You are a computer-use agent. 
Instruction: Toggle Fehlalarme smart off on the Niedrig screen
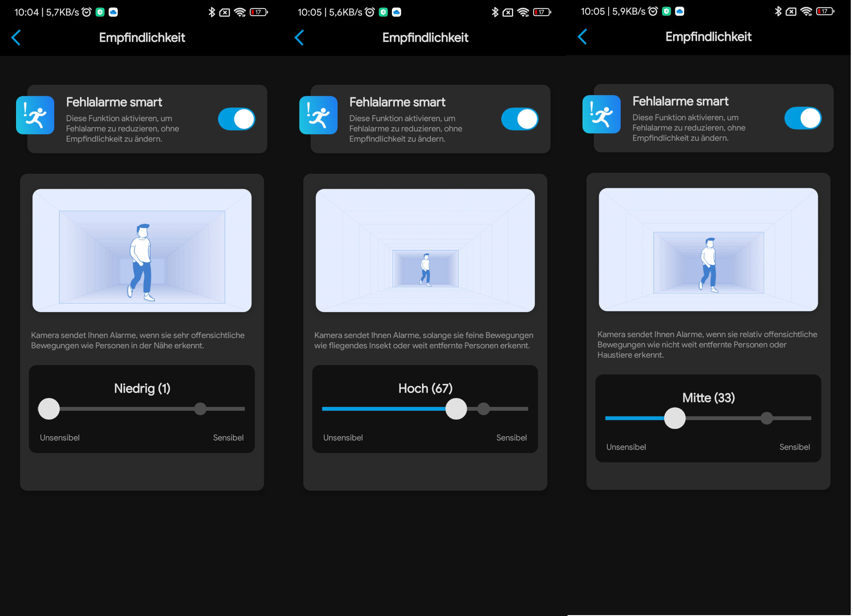236,119
